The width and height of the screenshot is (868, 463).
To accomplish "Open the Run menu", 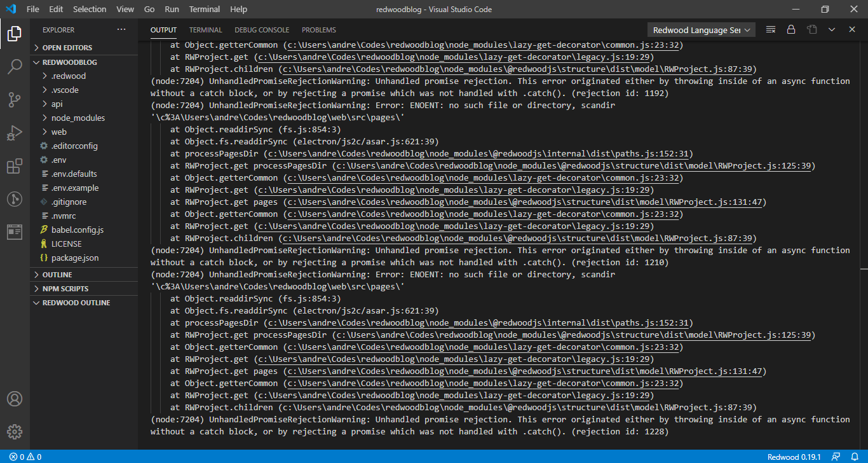I will (172, 10).
